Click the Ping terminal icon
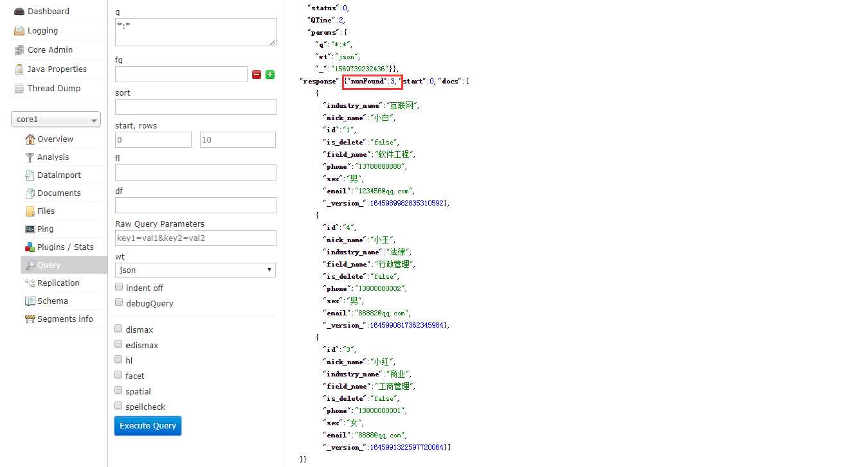Viewport: 868px width, 467px height. [x=30, y=229]
